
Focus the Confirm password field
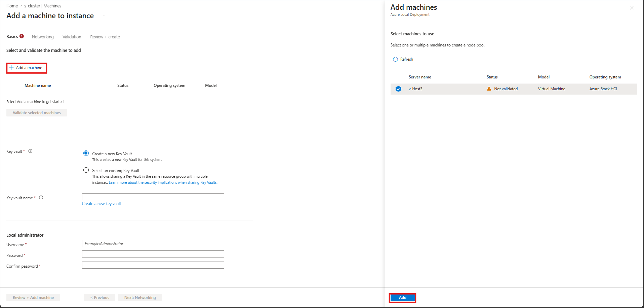pos(153,265)
